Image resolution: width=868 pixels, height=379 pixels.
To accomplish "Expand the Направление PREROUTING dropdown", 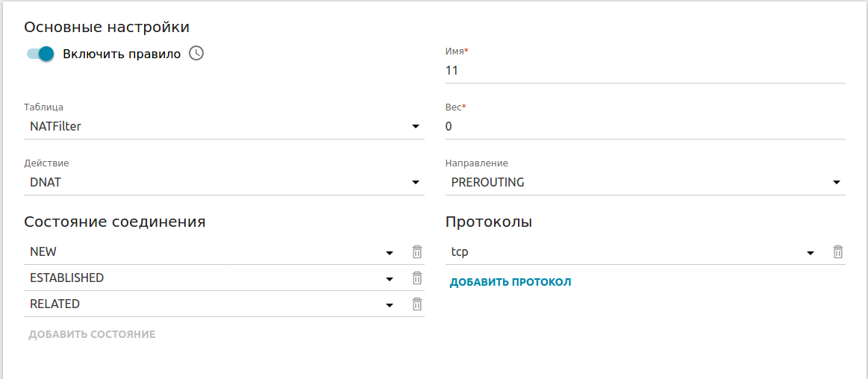I will tap(645, 183).
